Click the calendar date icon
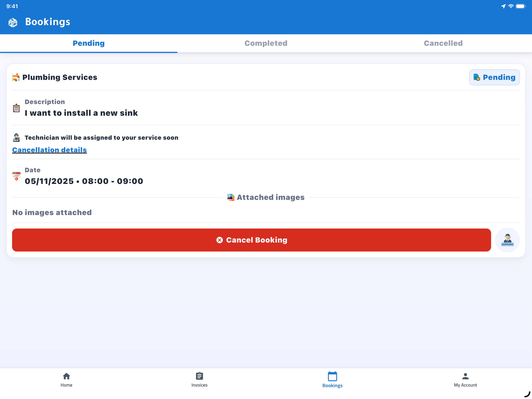Image resolution: width=532 pixels, height=399 pixels. [16, 176]
